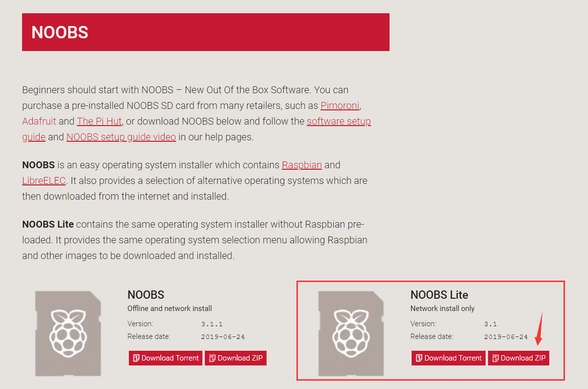Click the Raspbian hyperlink
588x389 pixels.
pyautogui.click(x=302, y=165)
